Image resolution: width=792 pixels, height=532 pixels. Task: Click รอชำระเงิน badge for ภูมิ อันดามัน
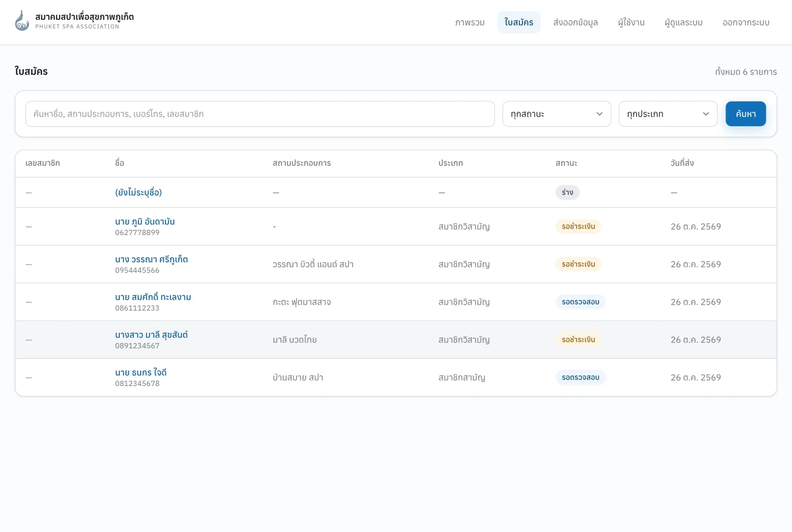coord(578,227)
